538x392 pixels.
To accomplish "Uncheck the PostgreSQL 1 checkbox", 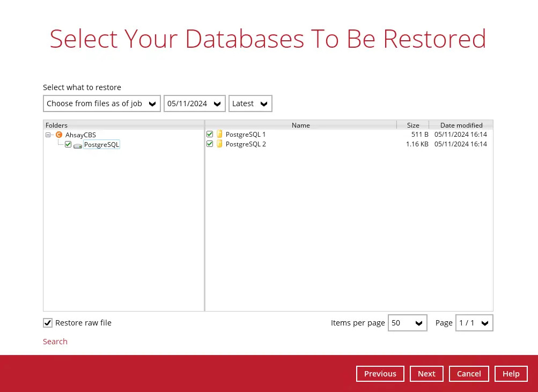I will [x=210, y=135].
